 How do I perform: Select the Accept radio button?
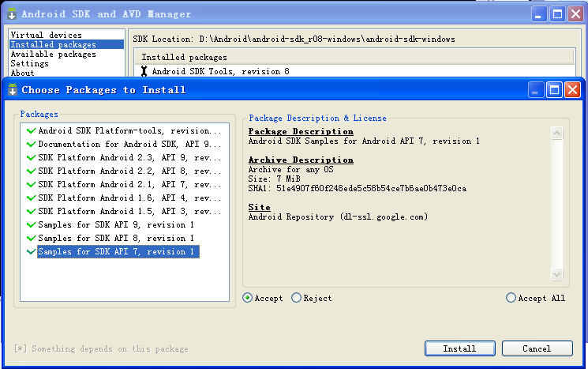[x=248, y=298]
